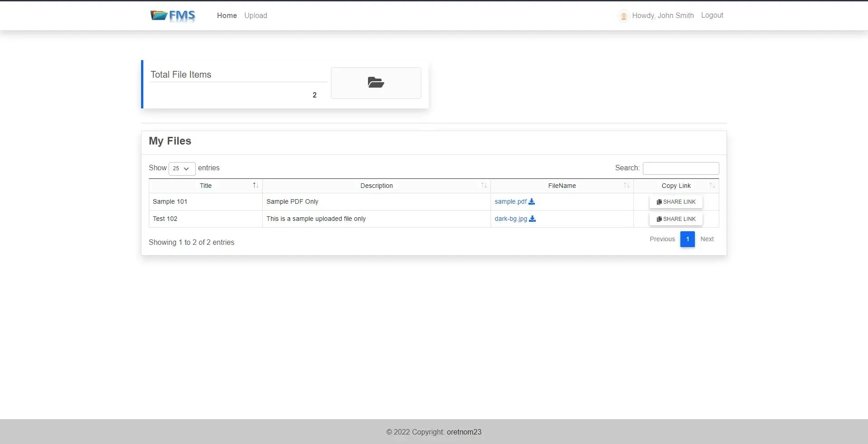Click the Howdy, John Smith label
The width and height of the screenshot is (868, 444).
[663, 15]
